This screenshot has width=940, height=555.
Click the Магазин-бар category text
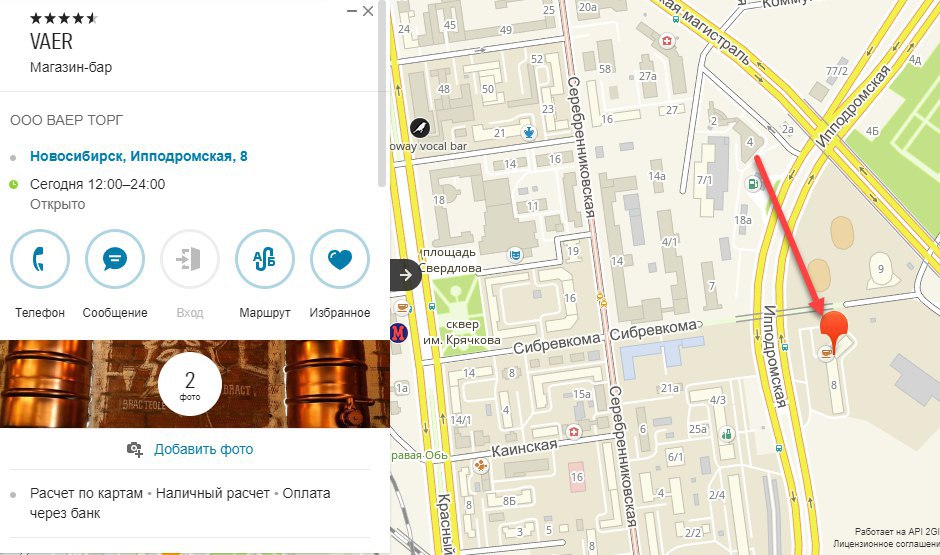click(71, 67)
